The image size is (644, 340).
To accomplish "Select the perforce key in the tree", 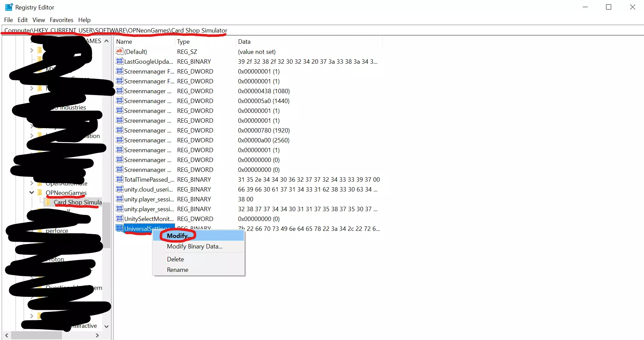I will 57,231.
